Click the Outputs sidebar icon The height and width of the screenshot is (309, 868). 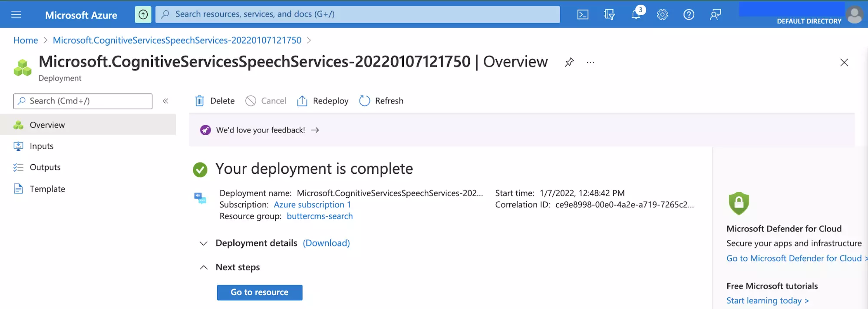18,167
